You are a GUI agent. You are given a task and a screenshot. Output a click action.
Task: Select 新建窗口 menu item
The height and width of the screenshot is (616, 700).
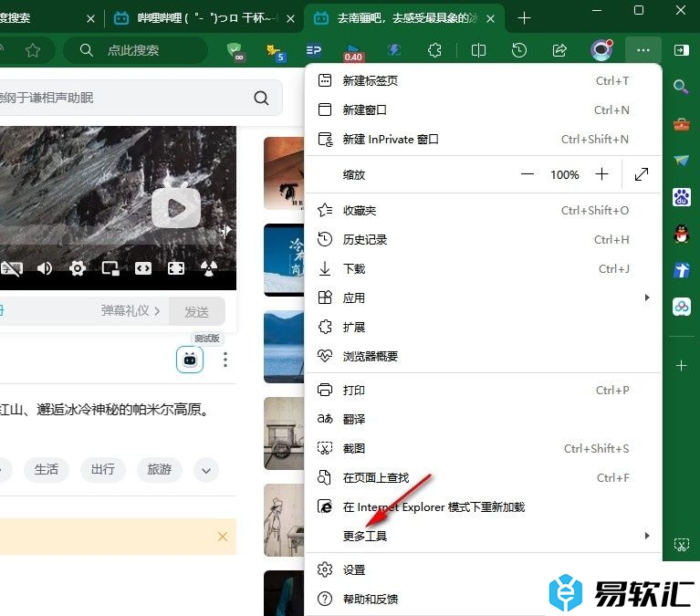(483, 110)
